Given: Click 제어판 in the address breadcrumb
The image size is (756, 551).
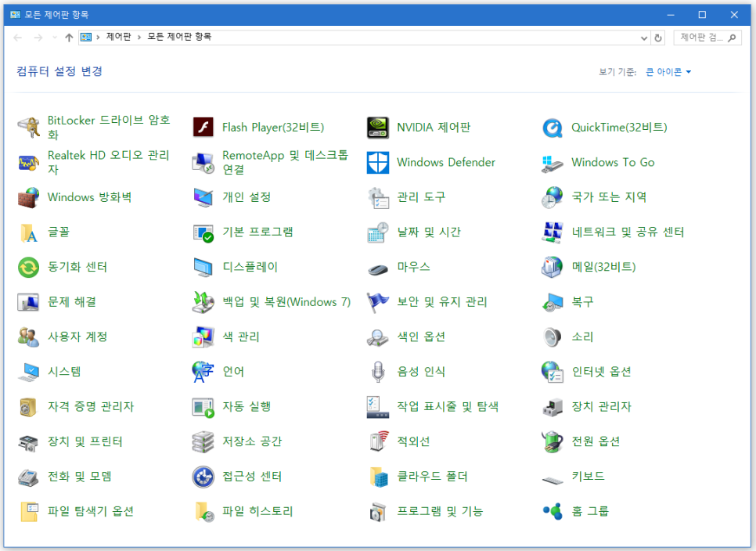Looking at the screenshot, I should click(118, 37).
